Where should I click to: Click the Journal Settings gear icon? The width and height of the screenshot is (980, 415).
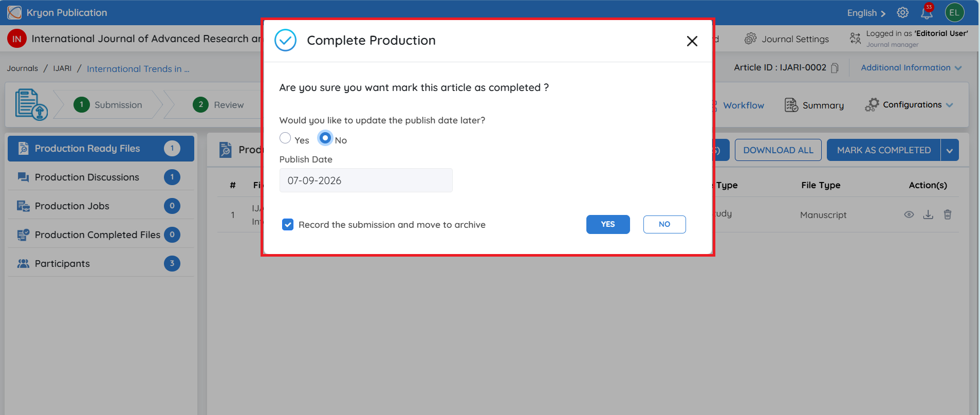[750, 39]
